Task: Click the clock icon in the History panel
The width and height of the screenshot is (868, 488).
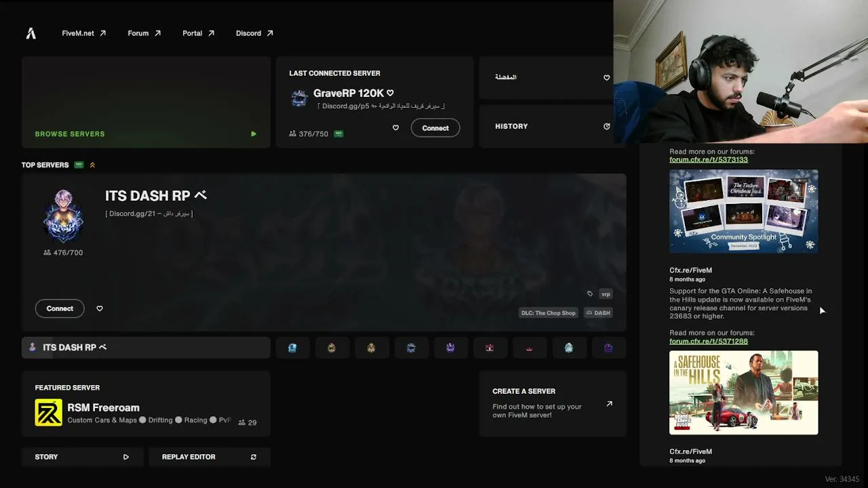Action: pos(606,126)
